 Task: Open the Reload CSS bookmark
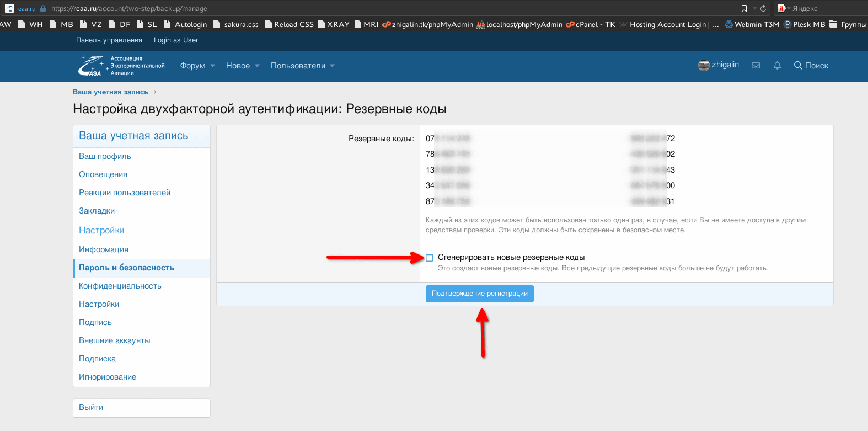point(290,24)
